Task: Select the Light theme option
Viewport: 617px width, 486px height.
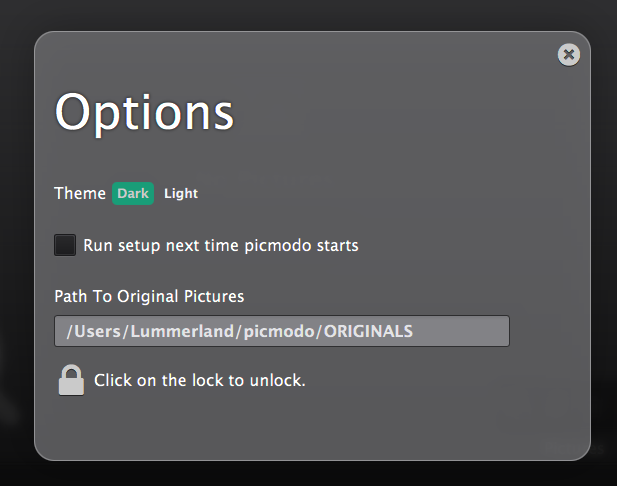Action: tap(181, 193)
